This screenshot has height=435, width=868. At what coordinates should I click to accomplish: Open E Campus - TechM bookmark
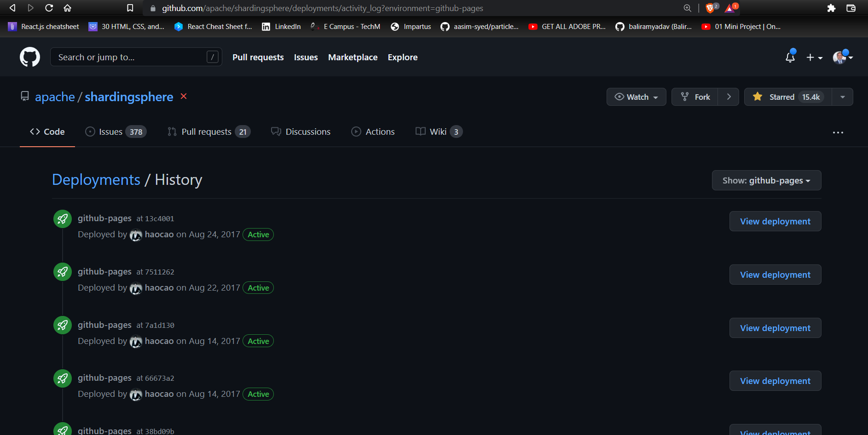[x=346, y=27]
